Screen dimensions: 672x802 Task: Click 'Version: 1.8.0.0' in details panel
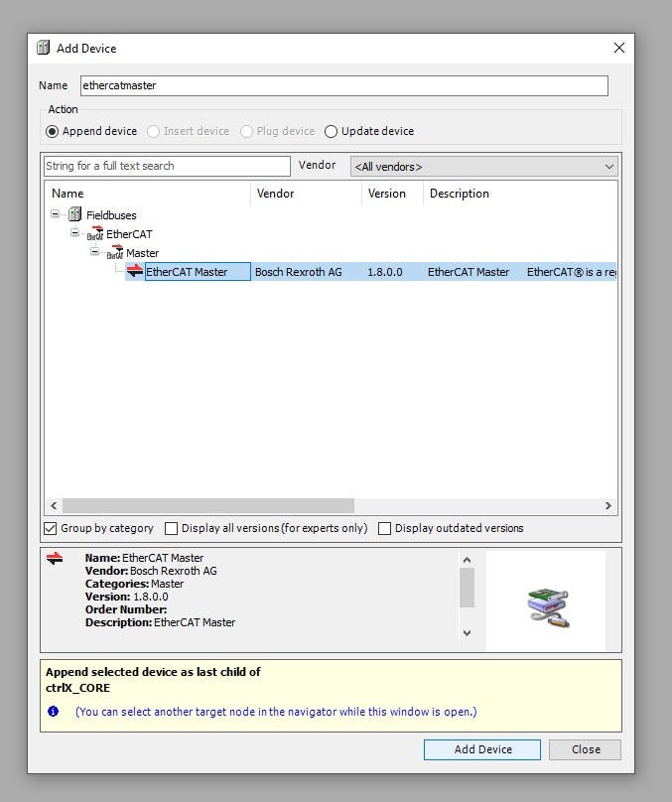[x=126, y=597]
